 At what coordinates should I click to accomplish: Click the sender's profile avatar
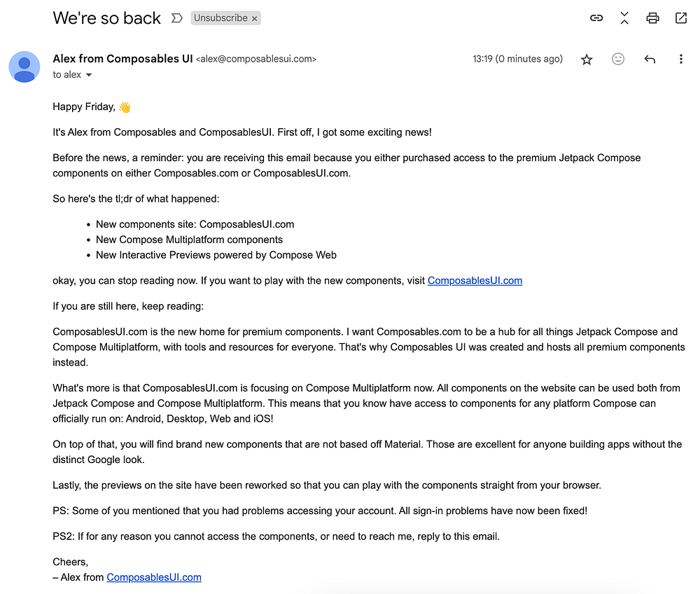tap(24, 67)
